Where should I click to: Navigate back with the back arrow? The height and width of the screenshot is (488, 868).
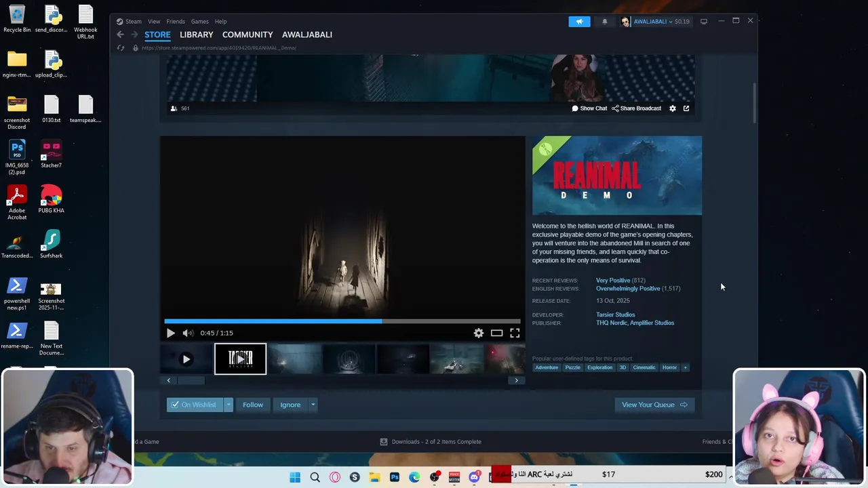tap(120, 35)
